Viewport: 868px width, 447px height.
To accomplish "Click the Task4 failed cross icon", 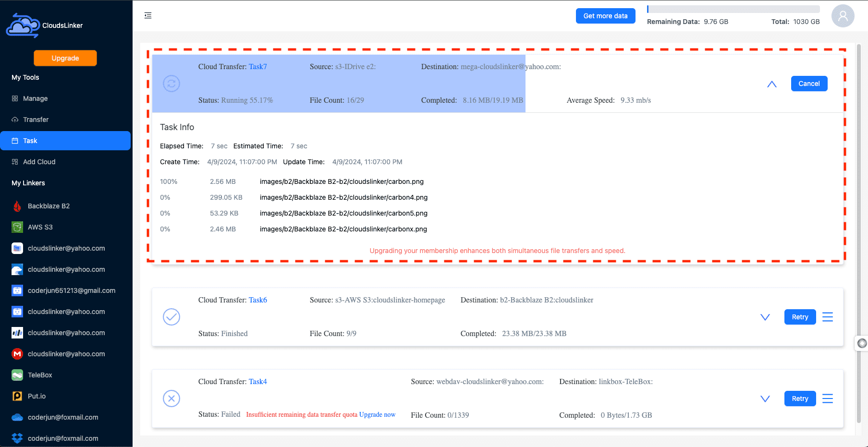I will tap(171, 399).
